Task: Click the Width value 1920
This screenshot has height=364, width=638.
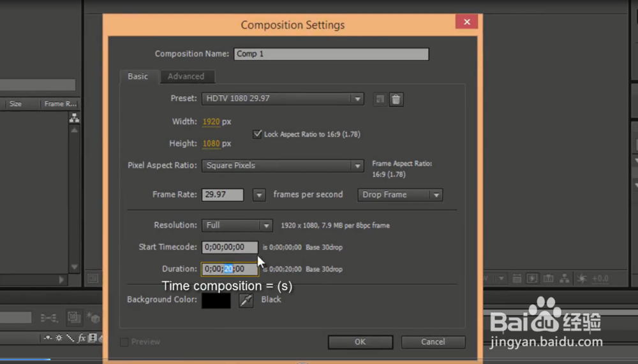Action: click(x=211, y=122)
